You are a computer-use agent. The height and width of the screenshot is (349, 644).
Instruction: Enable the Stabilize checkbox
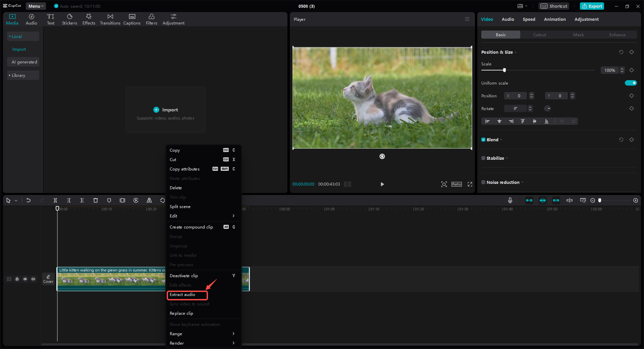click(483, 158)
